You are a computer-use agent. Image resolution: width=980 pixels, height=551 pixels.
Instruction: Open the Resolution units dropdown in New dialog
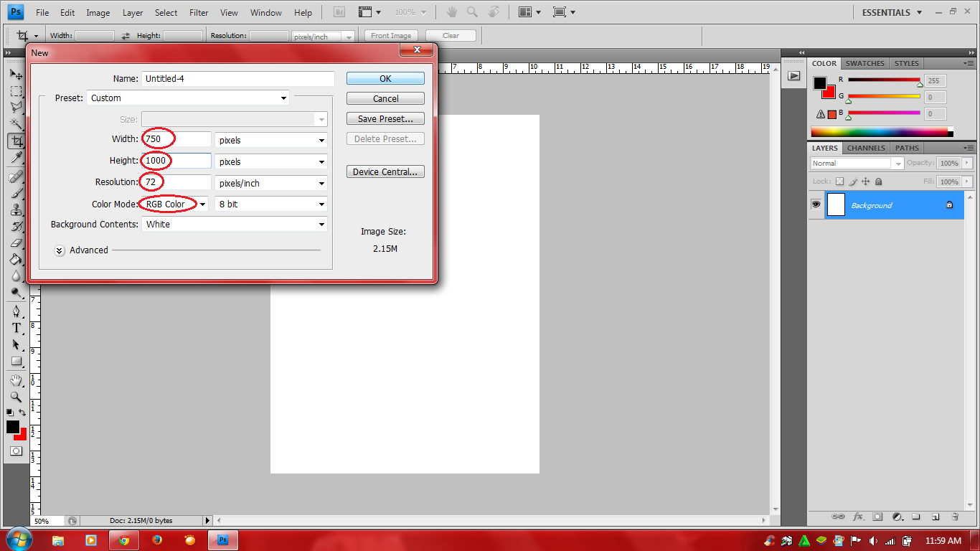(271, 184)
